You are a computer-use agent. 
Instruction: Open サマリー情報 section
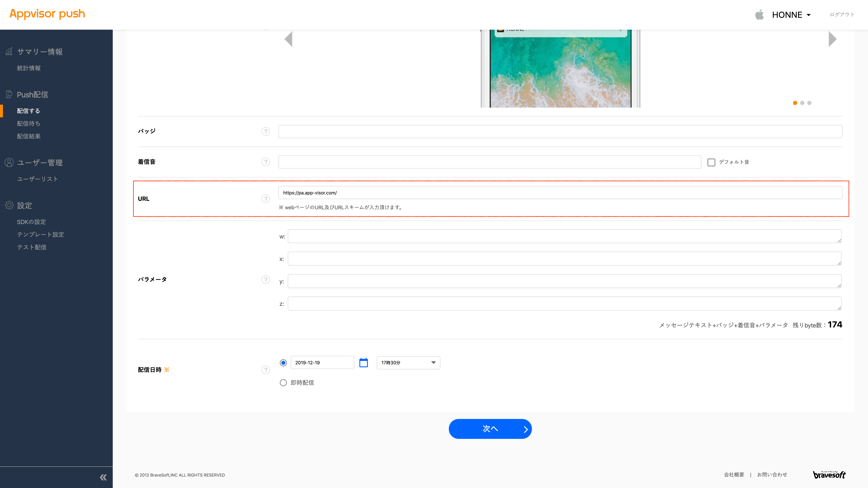point(40,51)
